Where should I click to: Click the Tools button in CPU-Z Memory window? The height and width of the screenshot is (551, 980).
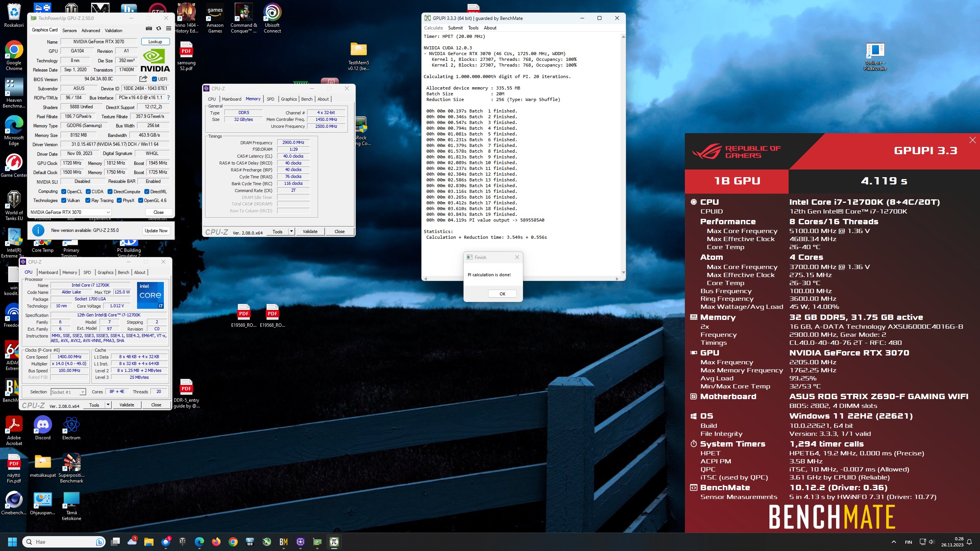[x=278, y=231]
